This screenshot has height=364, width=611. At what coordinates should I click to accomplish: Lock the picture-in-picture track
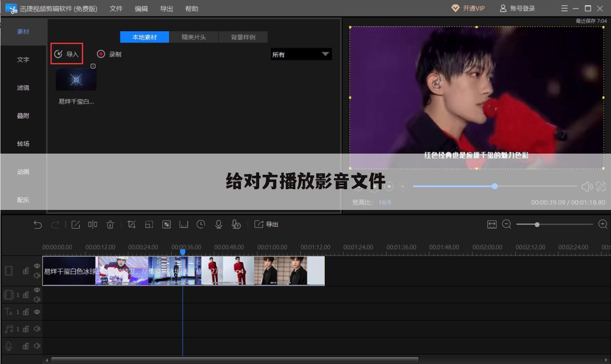[x=26, y=295]
